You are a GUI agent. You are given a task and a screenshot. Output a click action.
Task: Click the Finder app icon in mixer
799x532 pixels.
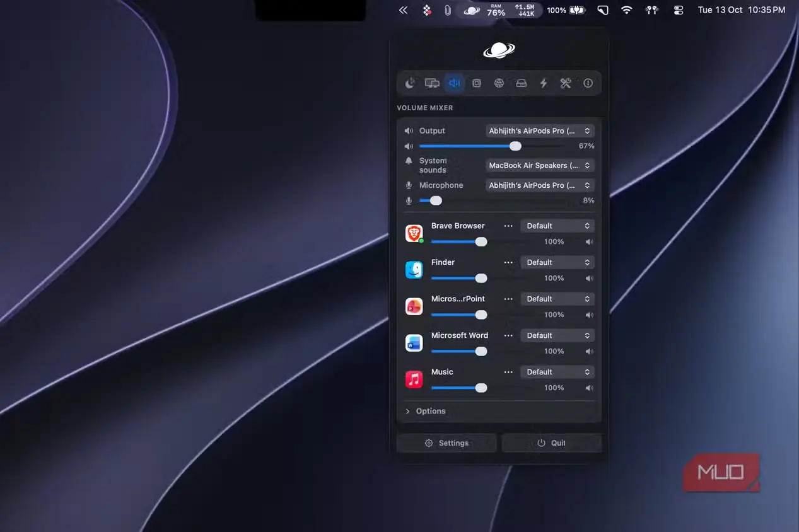414,270
